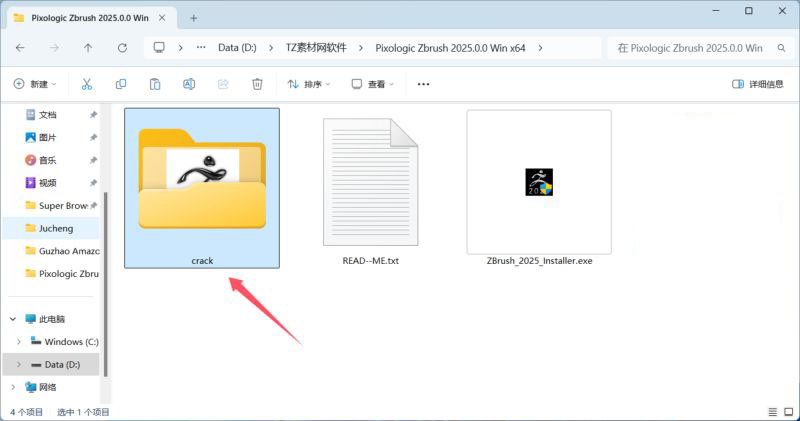Select the Pixologic Zbrush 2025.0.0 Win tab
800x421 pixels.
click(x=92, y=18)
